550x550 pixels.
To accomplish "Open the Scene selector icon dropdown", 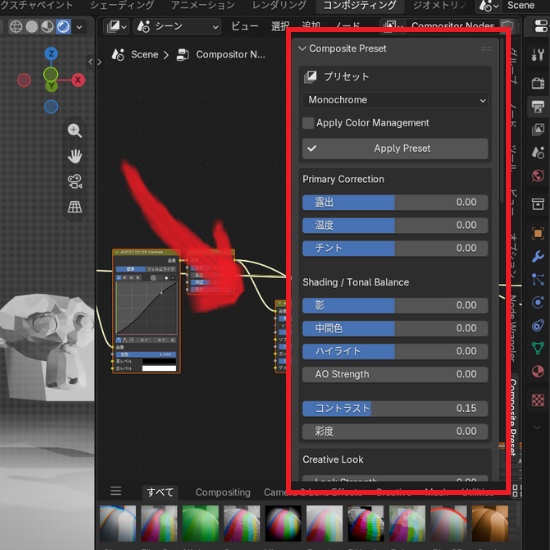I will tap(489, 6).
